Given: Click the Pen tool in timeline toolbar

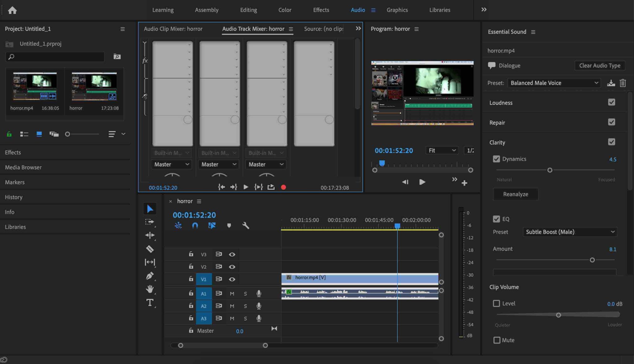Looking at the screenshot, I should [149, 276].
